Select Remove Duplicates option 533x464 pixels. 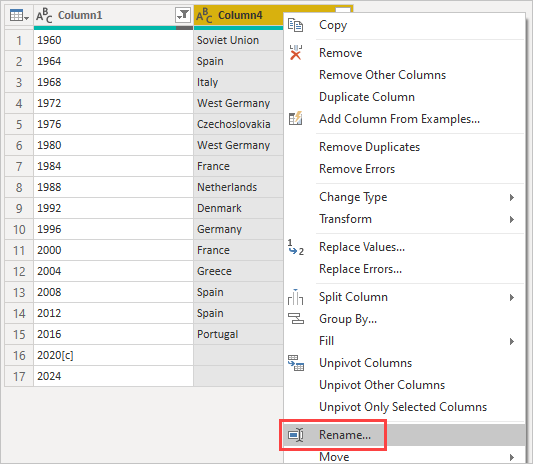click(x=369, y=147)
